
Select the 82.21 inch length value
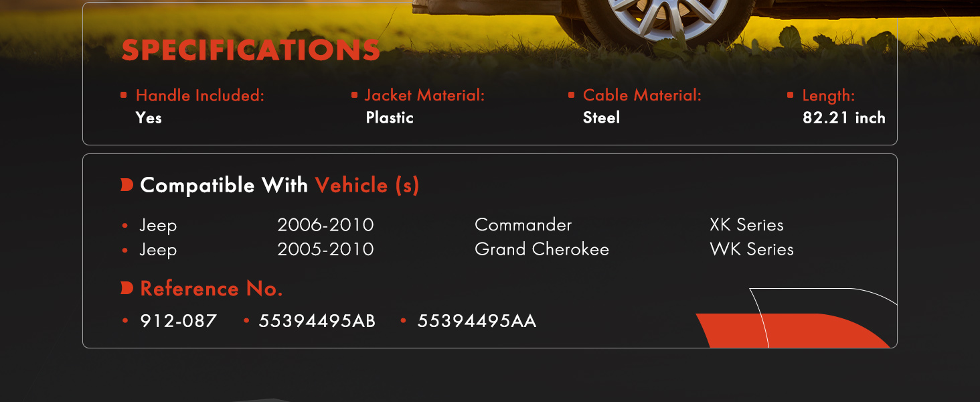coord(844,118)
